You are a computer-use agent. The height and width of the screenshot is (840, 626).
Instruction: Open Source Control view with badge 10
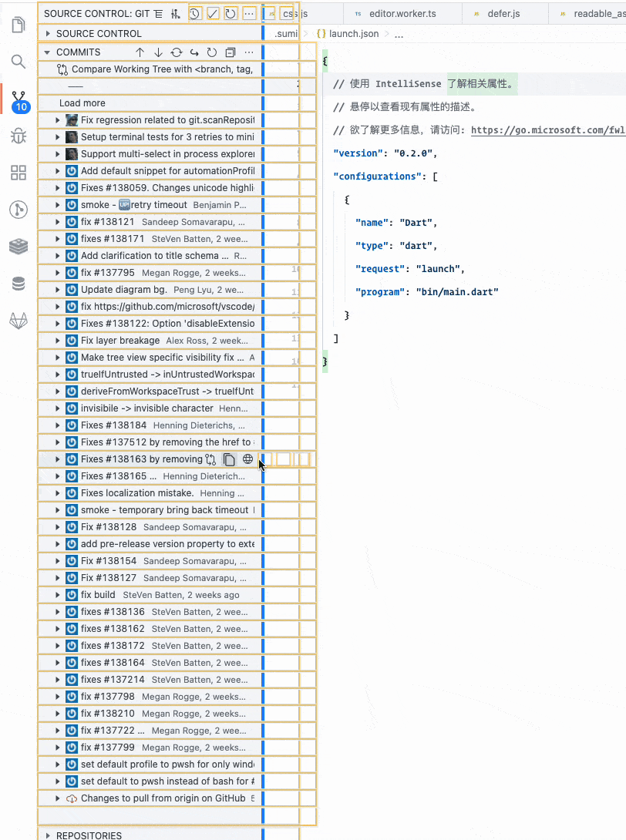(19, 101)
